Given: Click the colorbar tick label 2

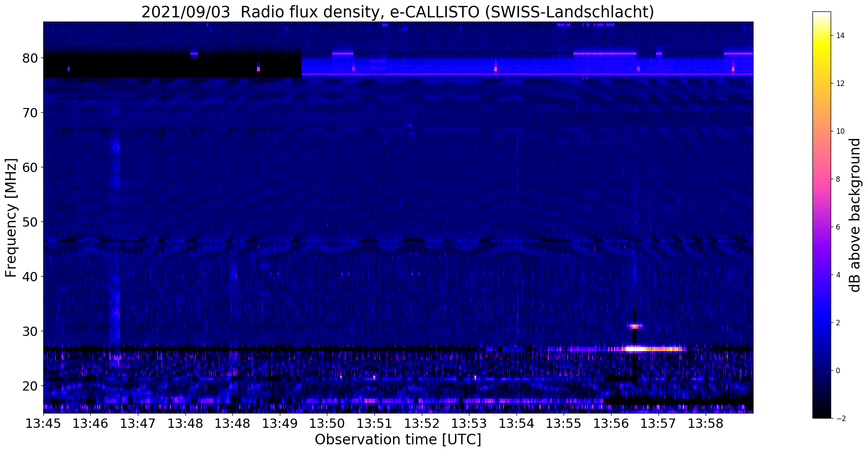Looking at the screenshot, I should point(837,323).
